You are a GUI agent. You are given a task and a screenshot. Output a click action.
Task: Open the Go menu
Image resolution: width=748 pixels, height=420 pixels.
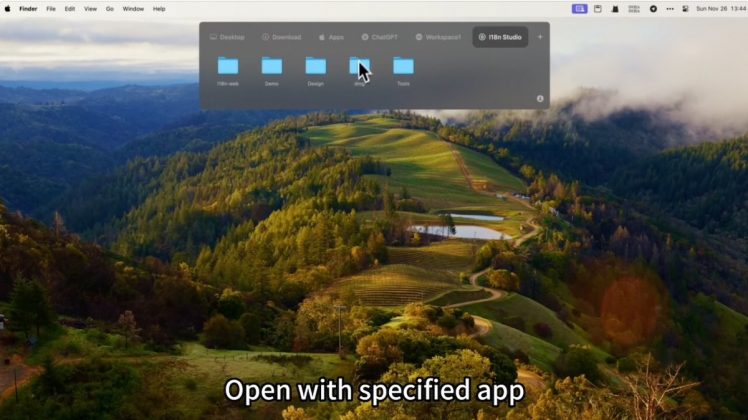click(x=110, y=8)
